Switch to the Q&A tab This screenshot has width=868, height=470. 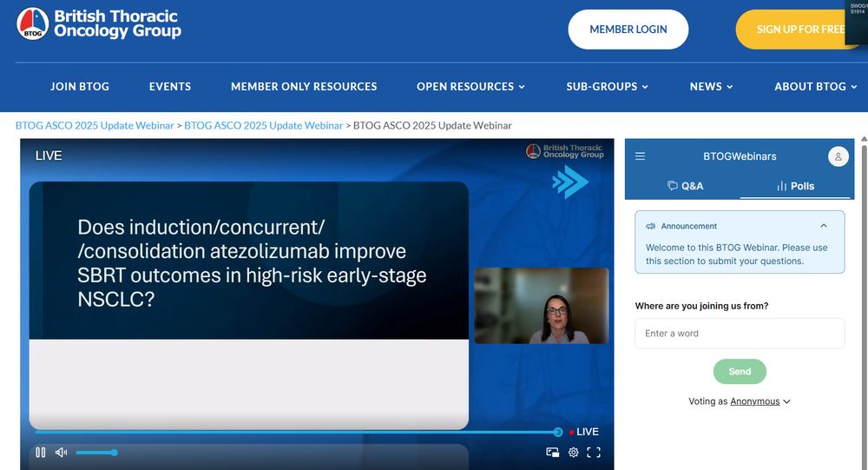(686, 186)
